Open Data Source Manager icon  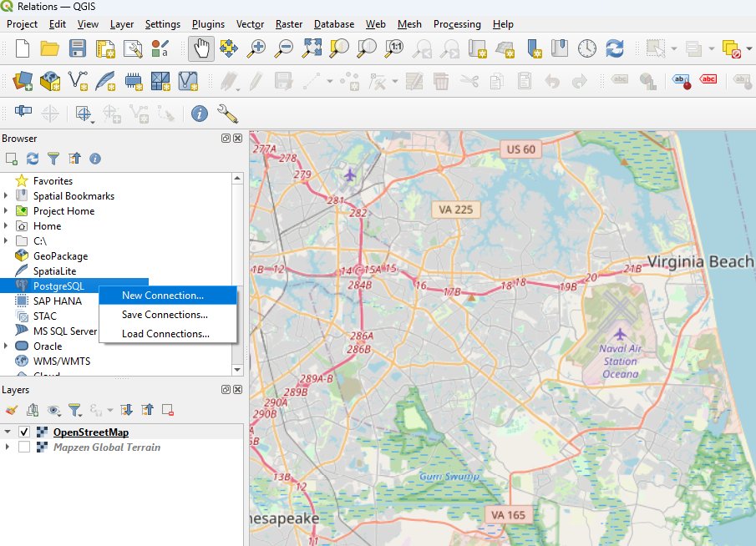coord(23,81)
